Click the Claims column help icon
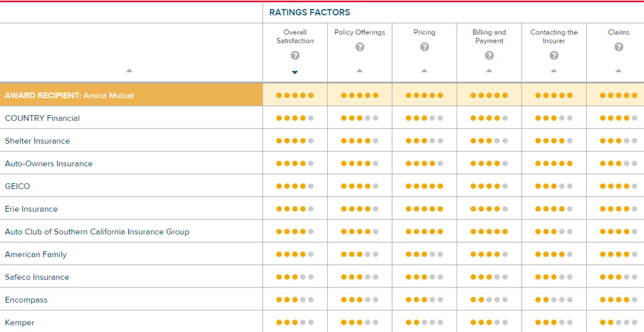This screenshot has width=644, height=332. [x=618, y=47]
